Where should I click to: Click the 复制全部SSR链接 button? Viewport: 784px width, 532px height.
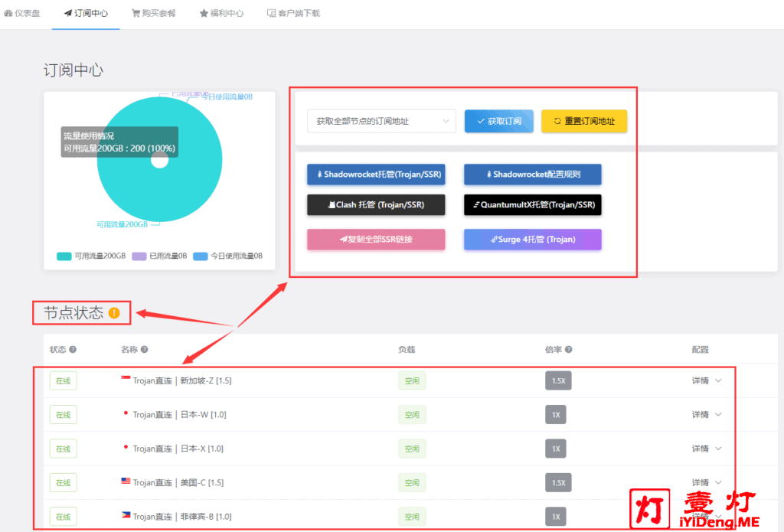tap(376, 240)
